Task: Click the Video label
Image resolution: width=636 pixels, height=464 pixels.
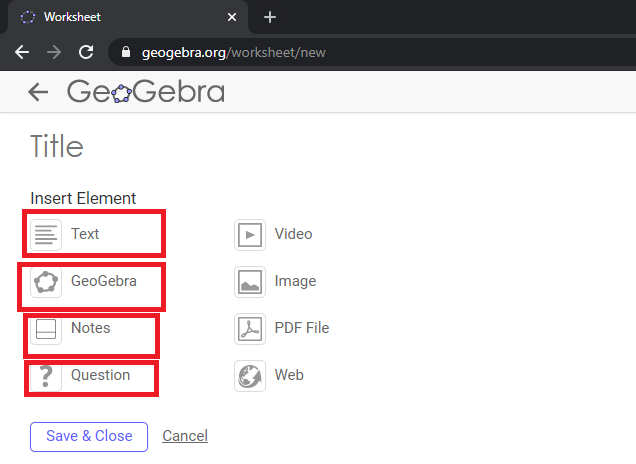Action: [293, 234]
